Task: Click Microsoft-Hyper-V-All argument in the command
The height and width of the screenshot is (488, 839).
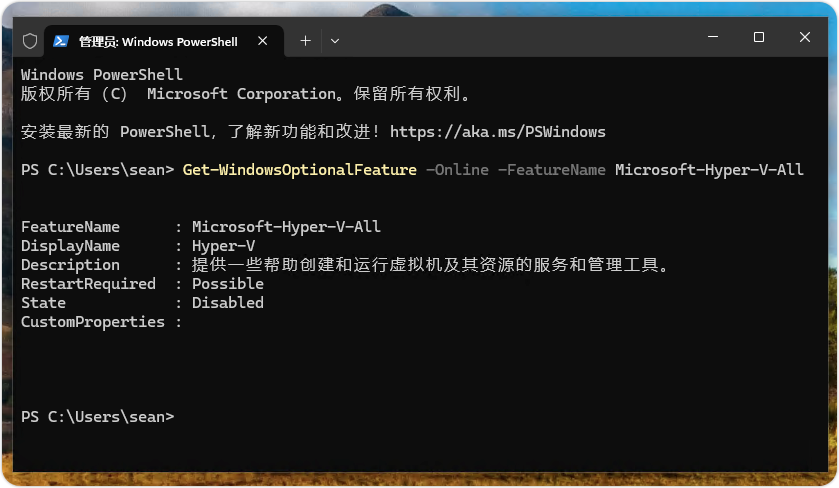Action: pyautogui.click(x=710, y=170)
